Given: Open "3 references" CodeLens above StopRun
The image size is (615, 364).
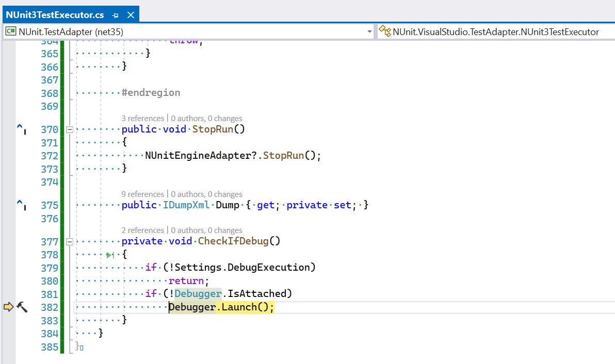Looking at the screenshot, I should click(142, 119).
